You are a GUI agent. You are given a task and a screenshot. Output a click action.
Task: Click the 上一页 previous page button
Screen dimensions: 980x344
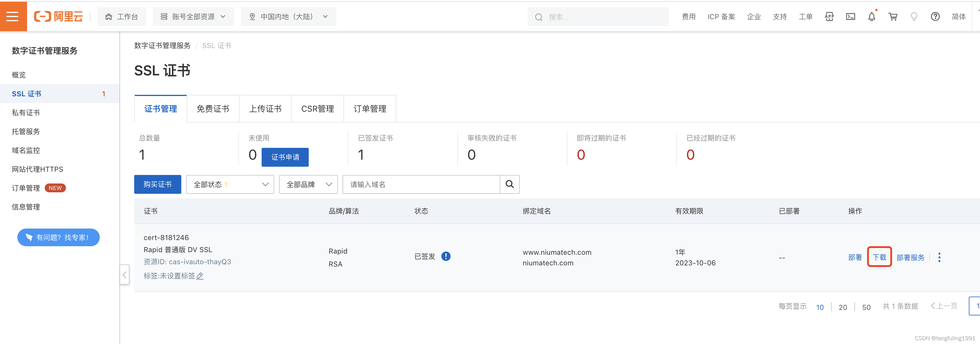click(944, 306)
